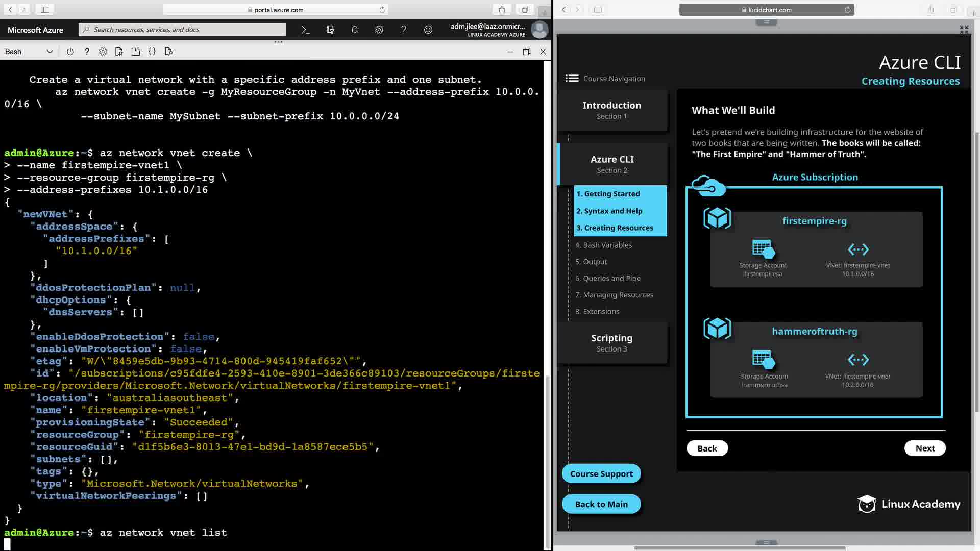Restart Cloud Shell with power icon

tap(70, 52)
